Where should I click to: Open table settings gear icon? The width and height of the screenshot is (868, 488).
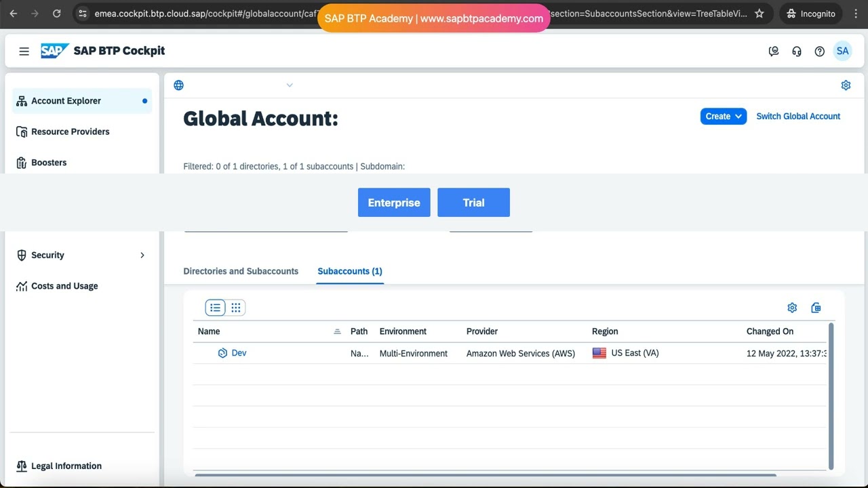[x=792, y=308]
